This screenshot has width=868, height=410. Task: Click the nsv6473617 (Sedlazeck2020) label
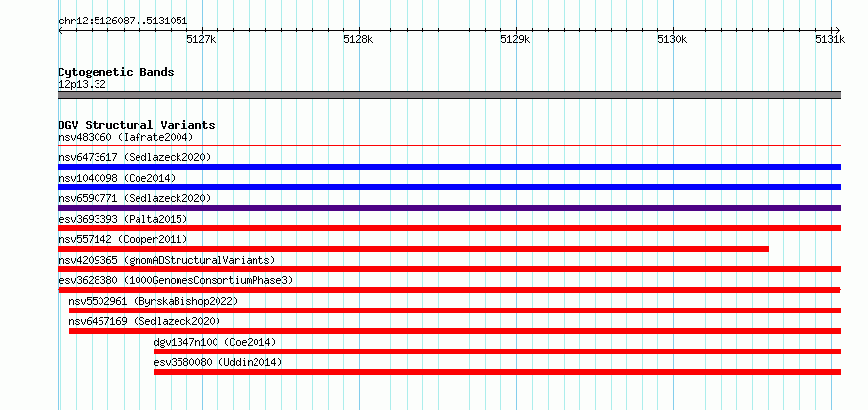pos(135,157)
